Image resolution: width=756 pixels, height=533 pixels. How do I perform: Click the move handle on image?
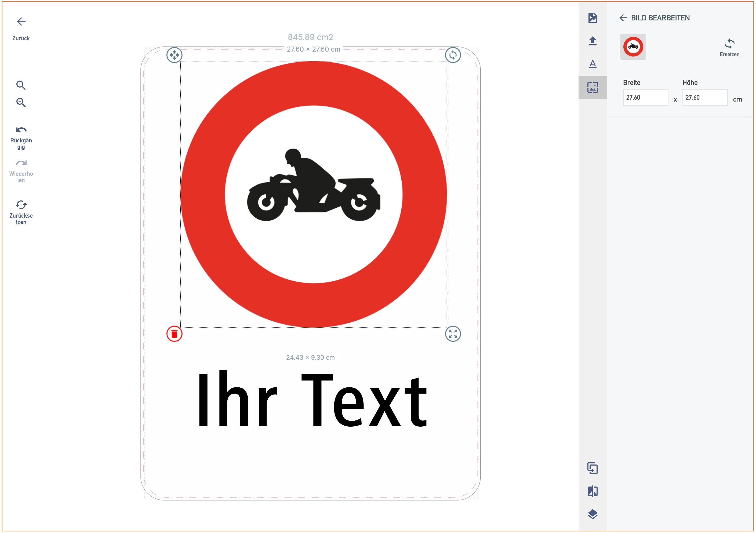[174, 55]
